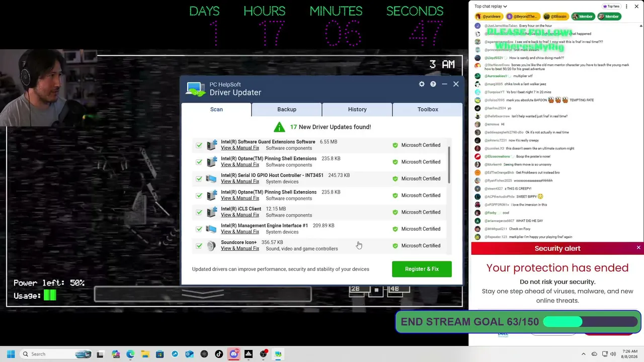Switch to the Scan tab

(x=216, y=109)
